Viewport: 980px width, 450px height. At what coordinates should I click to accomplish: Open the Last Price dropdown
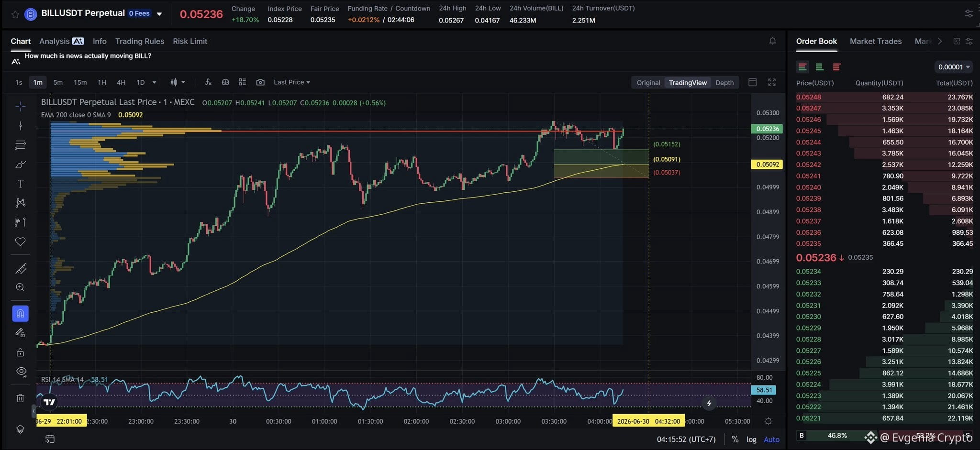click(292, 82)
